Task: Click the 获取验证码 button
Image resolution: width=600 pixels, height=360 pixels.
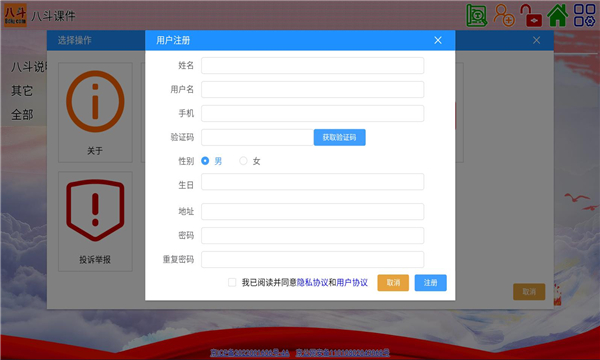Action: pyautogui.click(x=339, y=137)
